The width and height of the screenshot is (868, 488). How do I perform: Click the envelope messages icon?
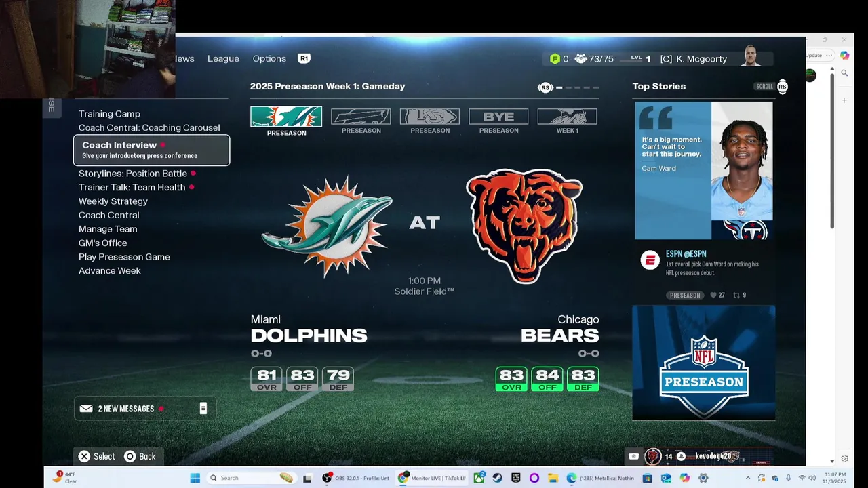point(86,409)
